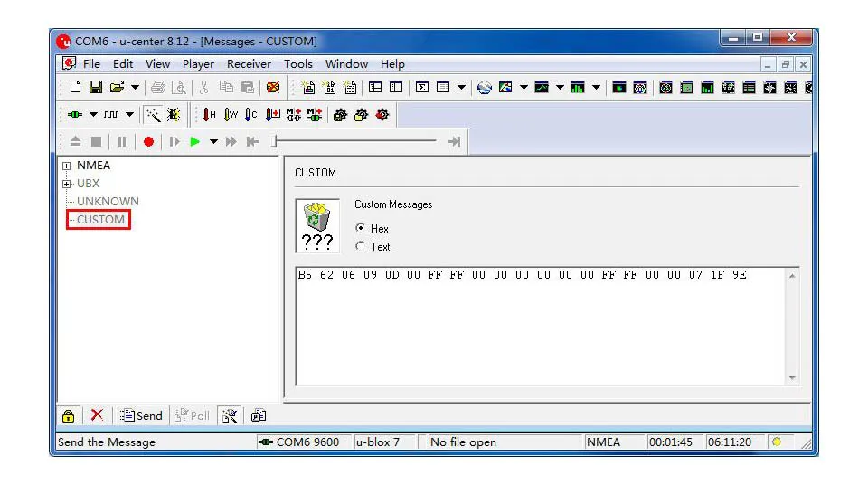Trigger Coldstart with the blue C thermometer
Viewport: 868px width, 485px height.
(x=250, y=115)
